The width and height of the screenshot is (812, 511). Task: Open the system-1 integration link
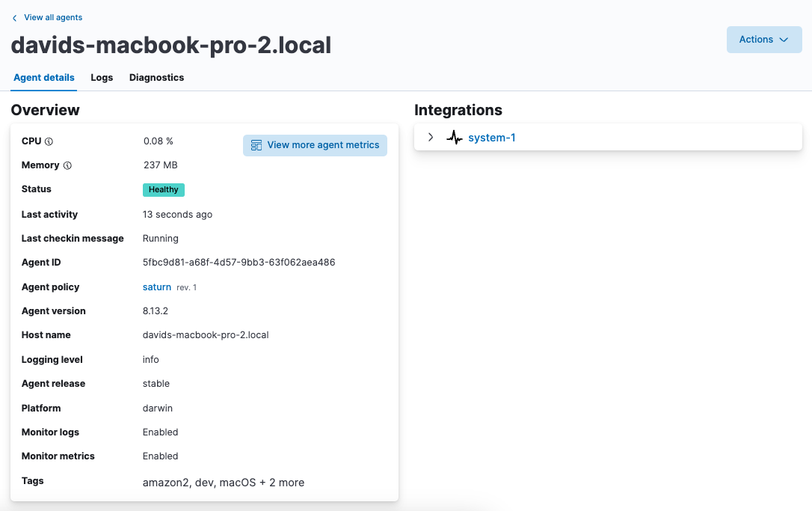pos(491,138)
